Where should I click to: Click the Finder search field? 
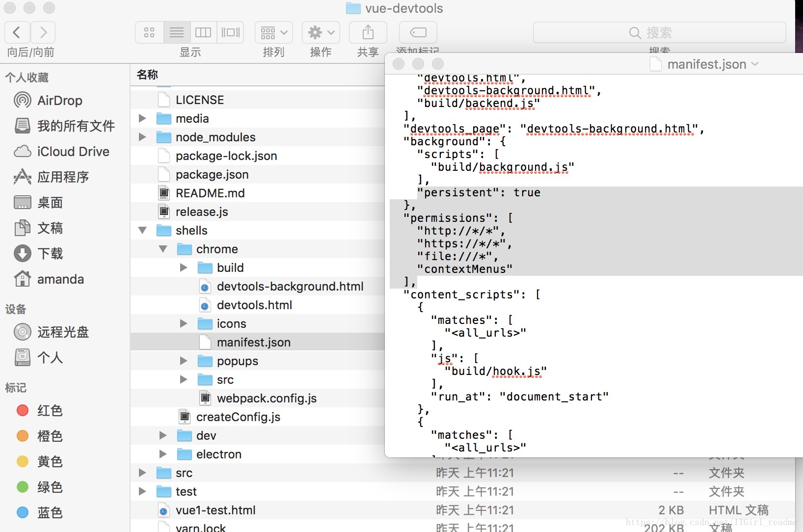point(659,32)
